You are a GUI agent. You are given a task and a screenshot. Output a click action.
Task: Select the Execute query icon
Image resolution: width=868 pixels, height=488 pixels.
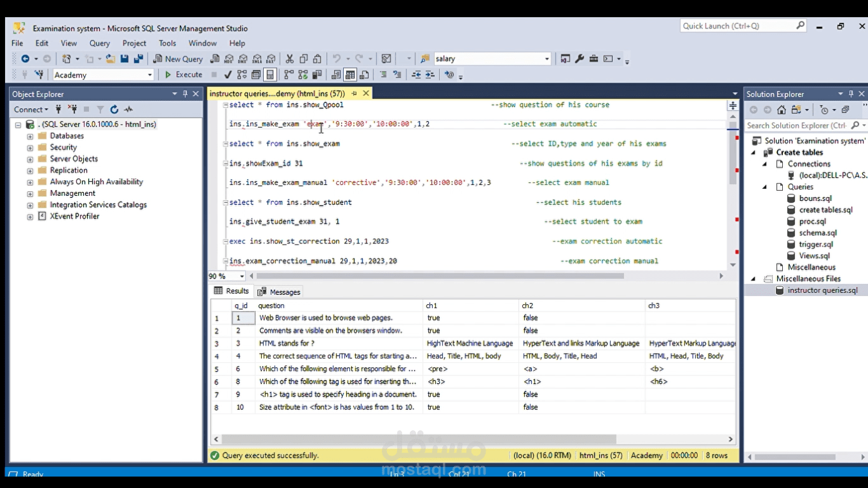184,74
